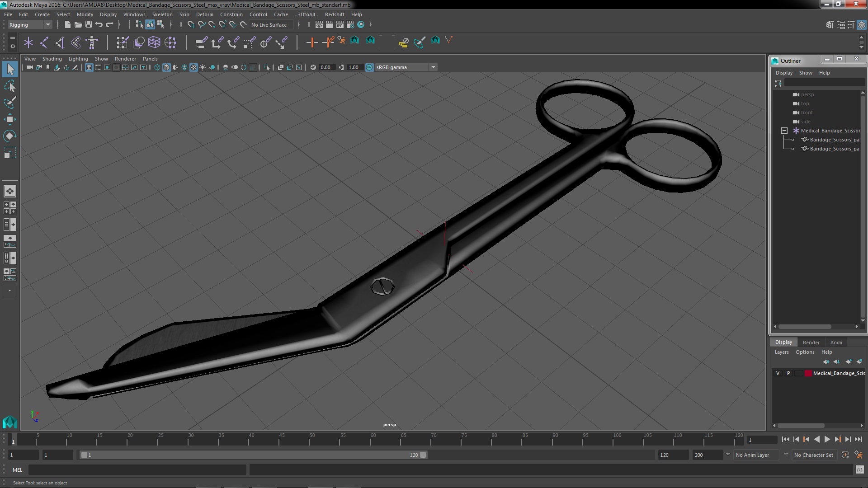Open the Deform menu
Screen dimensions: 868x488
point(204,14)
